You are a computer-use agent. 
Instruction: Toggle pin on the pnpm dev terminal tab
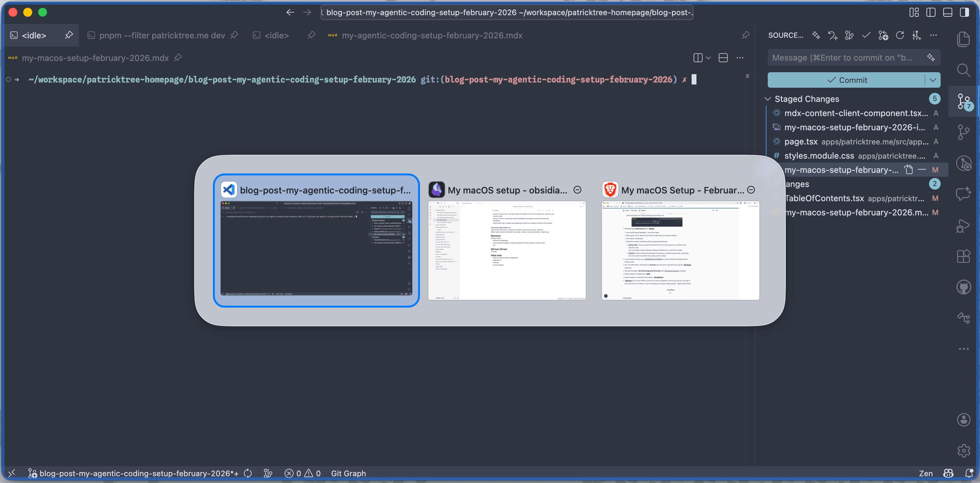tap(234, 35)
